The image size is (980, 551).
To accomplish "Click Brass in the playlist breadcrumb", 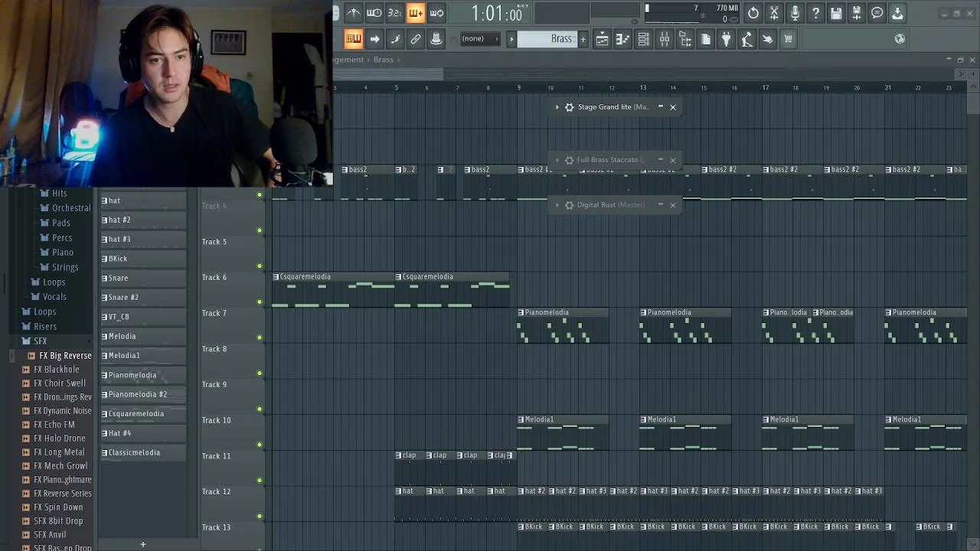I will [x=384, y=60].
